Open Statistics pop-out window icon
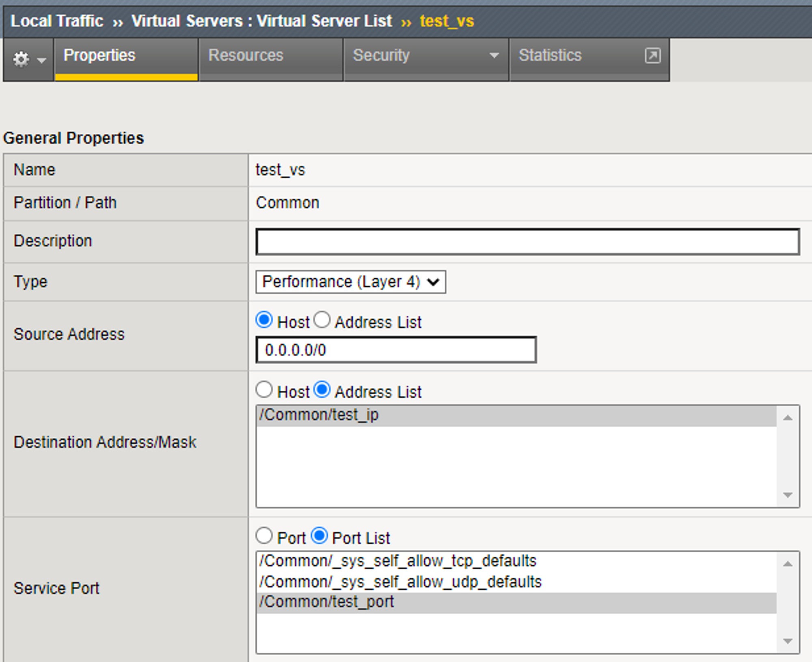 coord(652,55)
